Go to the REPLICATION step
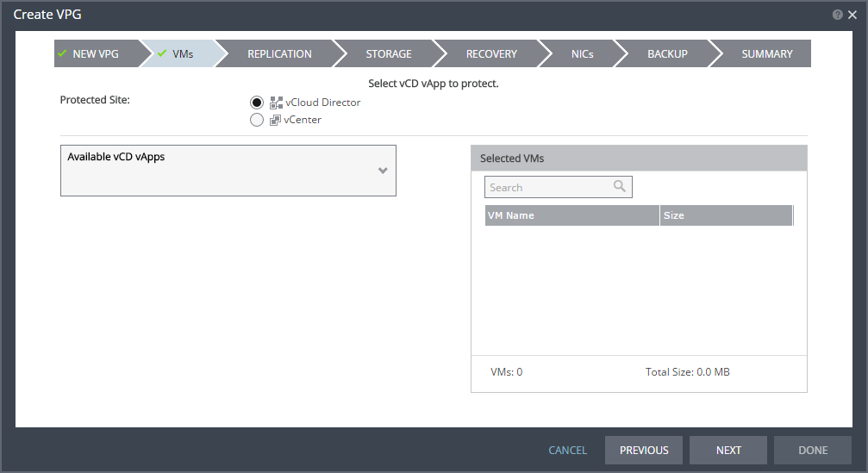This screenshot has height=473, width=868. click(279, 53)
